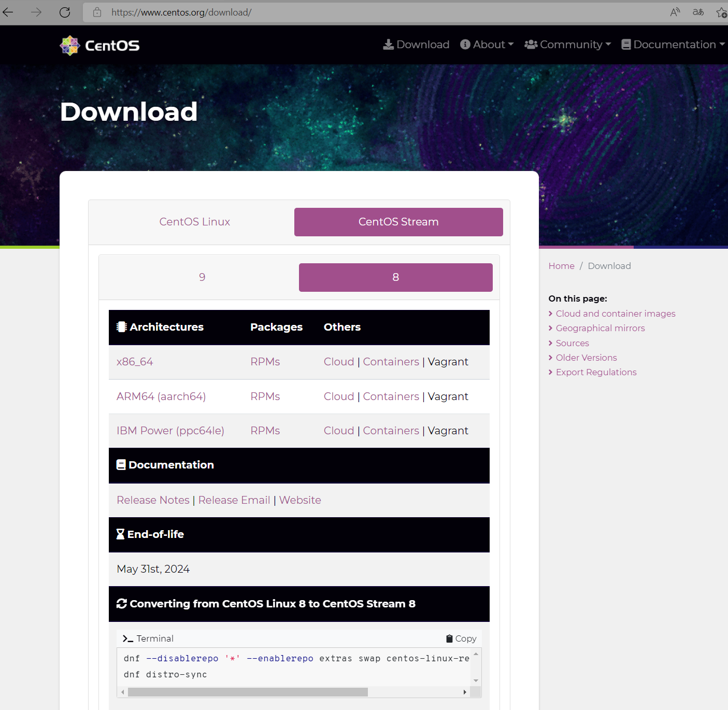Expand the About dropdown menu
Viewport: 728px width, 710px height.
coord(487,45)
